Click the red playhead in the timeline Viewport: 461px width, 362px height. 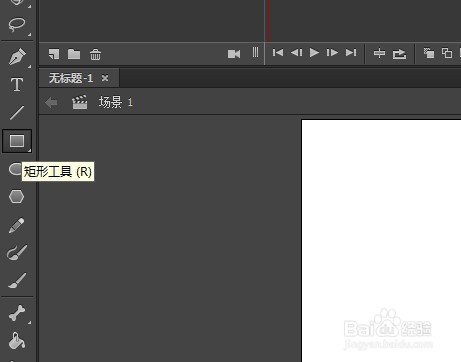[x=269, y=20]
